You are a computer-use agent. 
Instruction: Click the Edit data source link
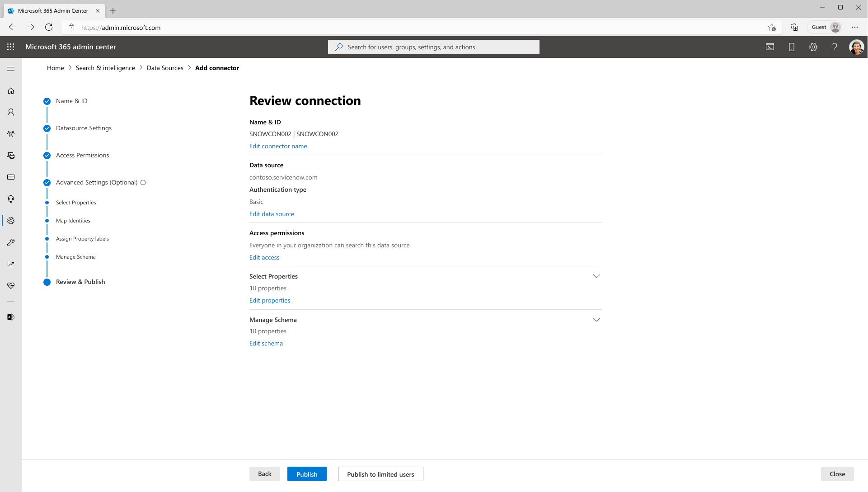coord(272,214)
